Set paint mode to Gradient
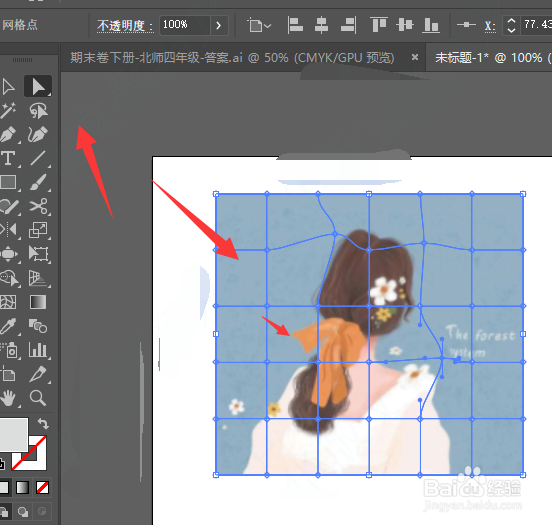 pos(23,488)
